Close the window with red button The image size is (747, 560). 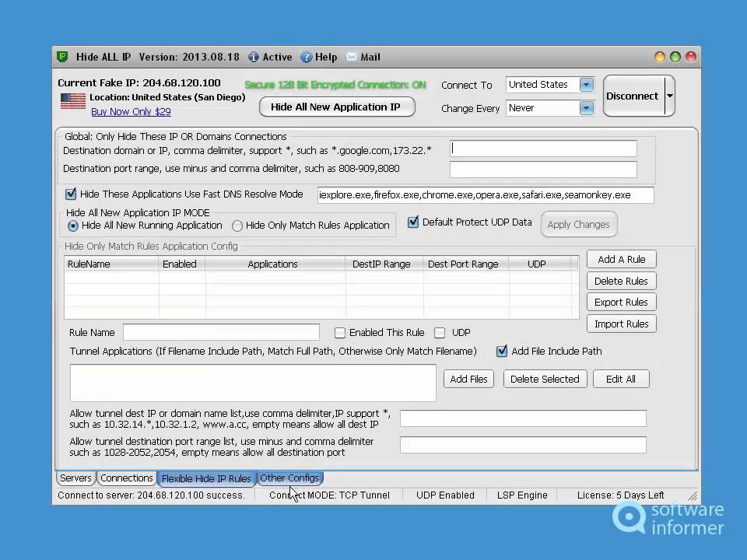tap(691, 57)
